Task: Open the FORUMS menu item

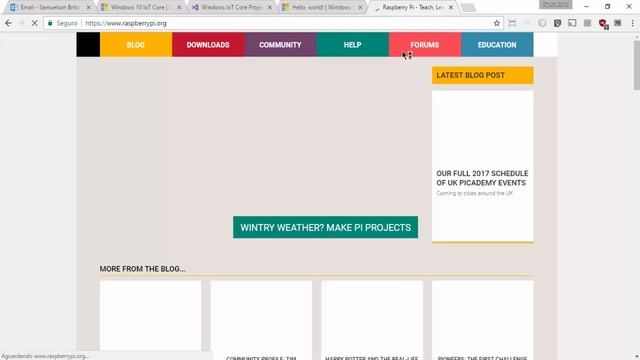Action: [425, 45]
